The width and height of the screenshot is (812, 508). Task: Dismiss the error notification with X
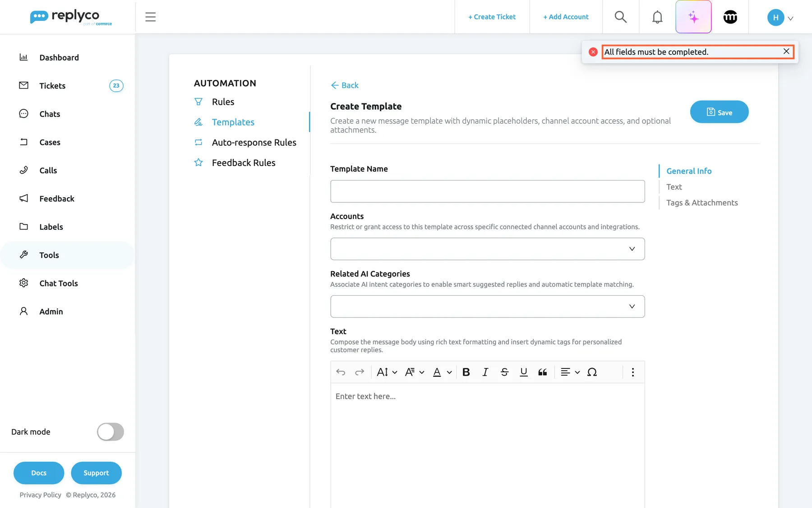[786, 51]
